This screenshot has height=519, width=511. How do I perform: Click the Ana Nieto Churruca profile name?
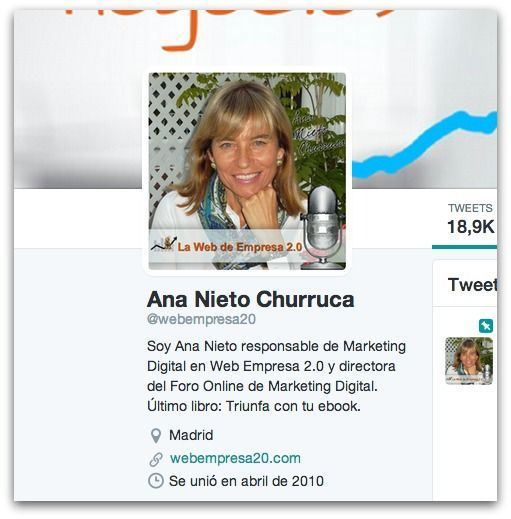click(250, 299)
